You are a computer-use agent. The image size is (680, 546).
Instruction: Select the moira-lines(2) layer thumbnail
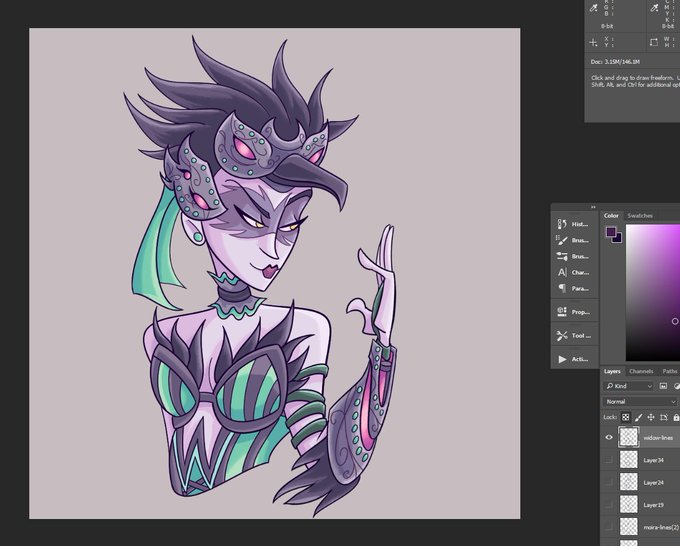click(628, 527)
